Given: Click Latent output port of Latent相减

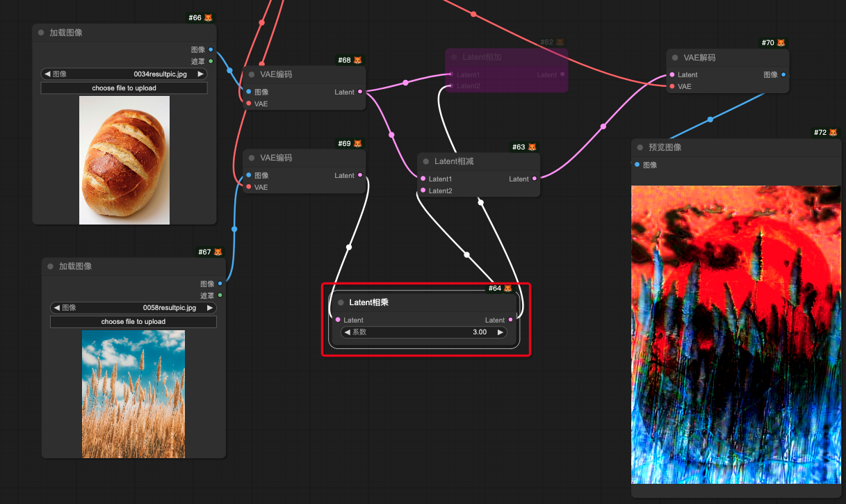Looking at the screenshot, I should point(535,179).
